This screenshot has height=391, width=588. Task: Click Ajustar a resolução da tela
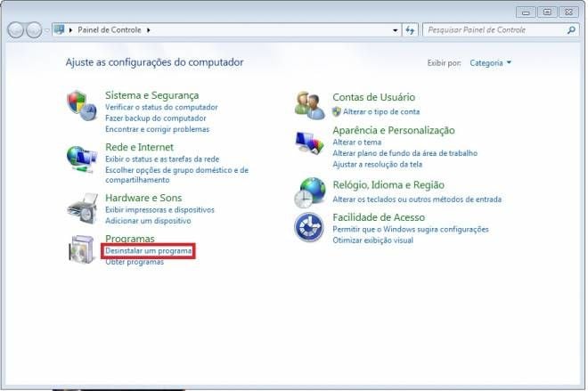click(377, 164)
